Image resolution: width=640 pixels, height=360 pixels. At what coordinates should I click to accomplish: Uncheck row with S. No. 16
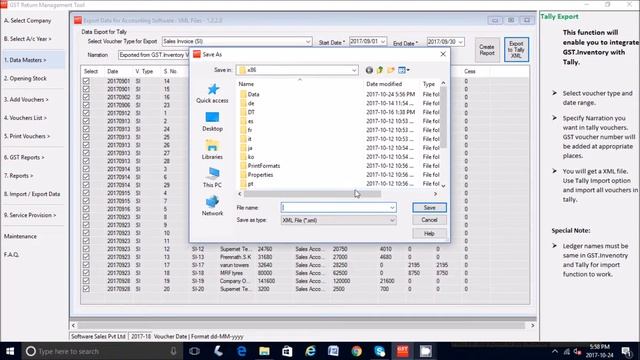pos(86,97)
